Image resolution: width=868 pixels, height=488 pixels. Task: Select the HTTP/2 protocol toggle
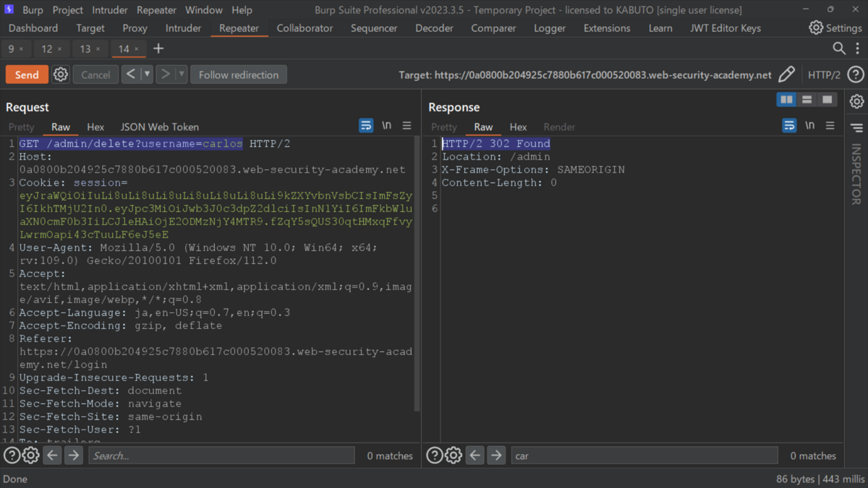824,74
